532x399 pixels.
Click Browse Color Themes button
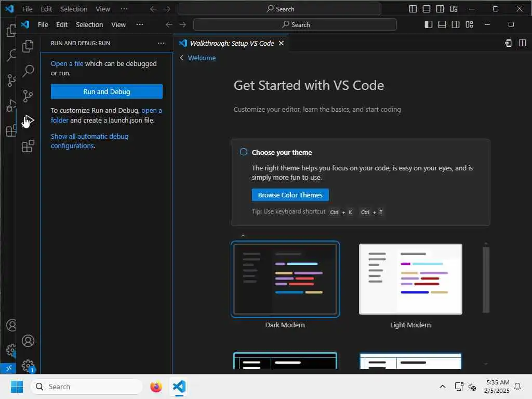[x=290, y=195]
